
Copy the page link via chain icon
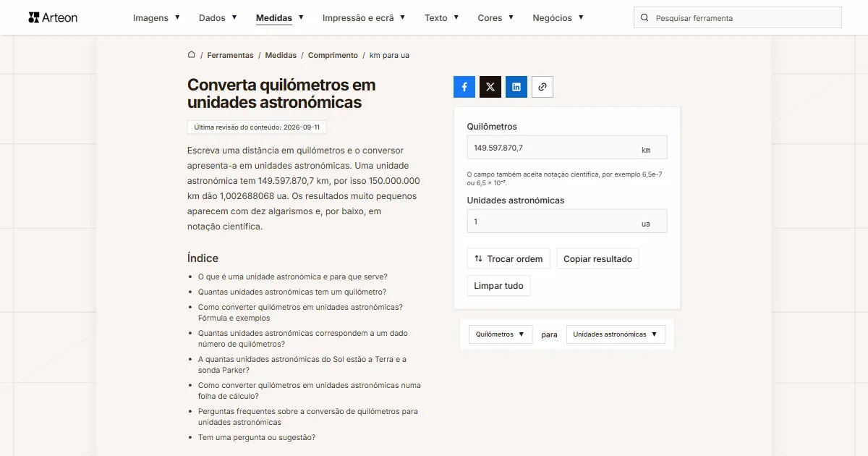point(542,87)
